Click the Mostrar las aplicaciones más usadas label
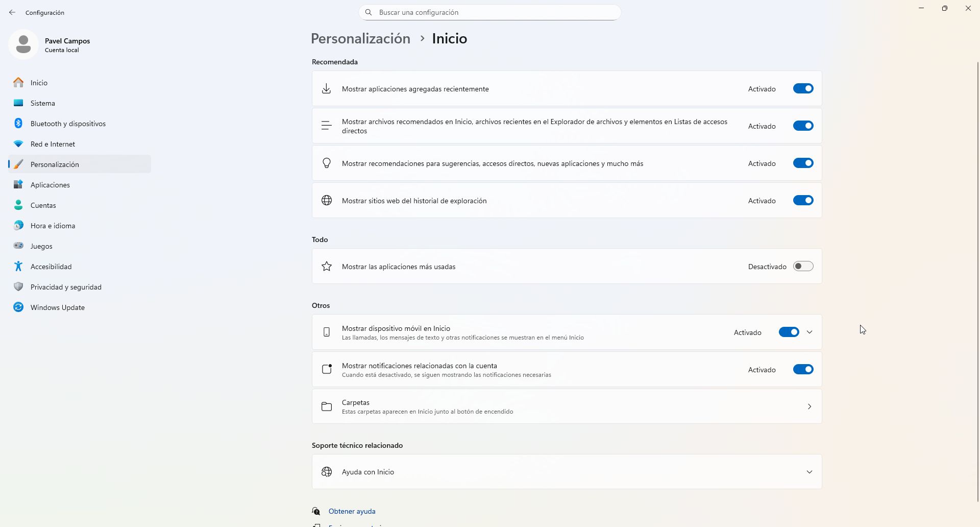980x527 pixels. (x=399, y=267)
